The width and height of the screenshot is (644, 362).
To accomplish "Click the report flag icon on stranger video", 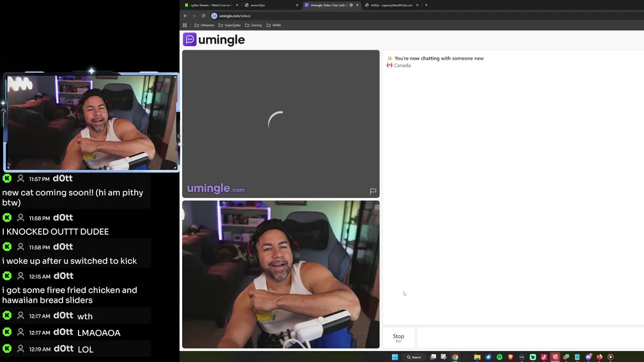I will (x=373, y=191).
